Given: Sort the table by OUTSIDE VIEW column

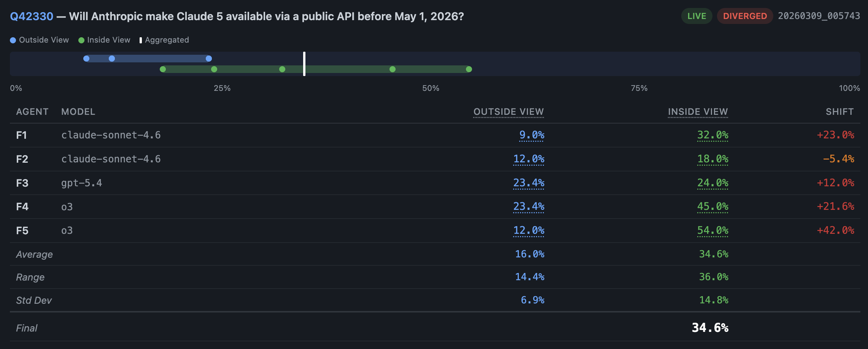Looking at the screenshot, I should (509, 111).
